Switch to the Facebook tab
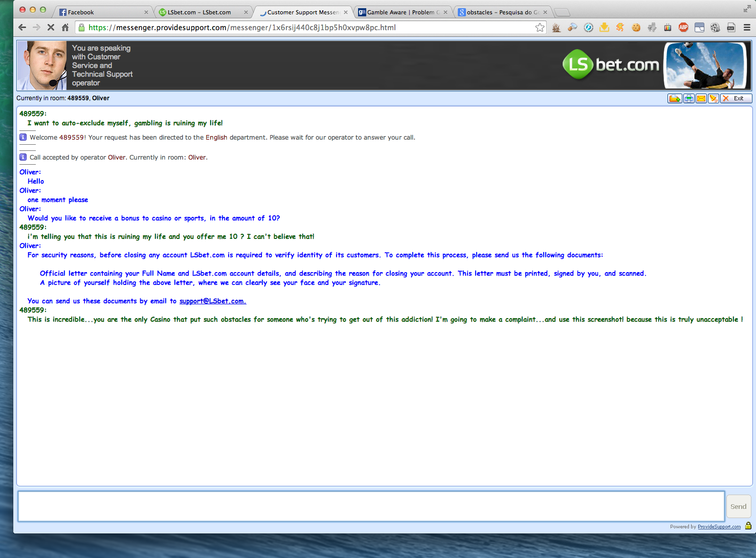756x558 pixels. pyautogui.click(x=101, y=12)
